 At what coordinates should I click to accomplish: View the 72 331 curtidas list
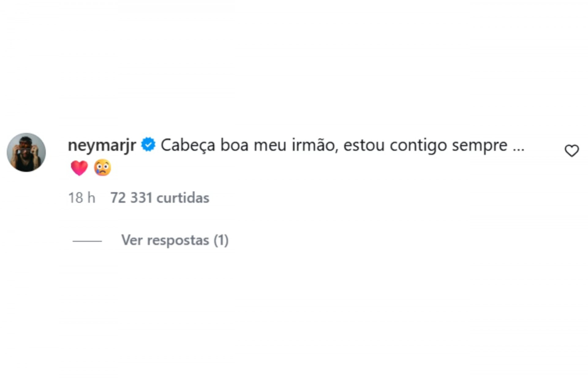tap(160, 198)
